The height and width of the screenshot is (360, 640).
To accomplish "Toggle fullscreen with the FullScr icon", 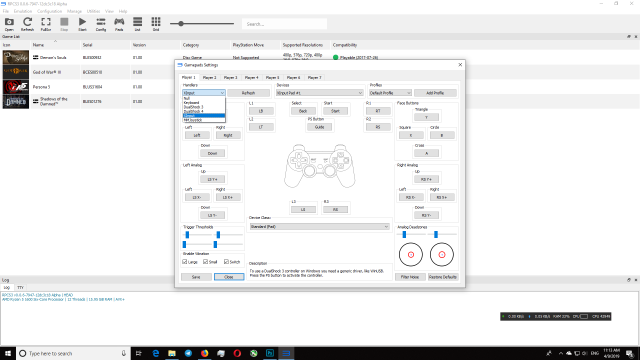I will click(46, 24).
